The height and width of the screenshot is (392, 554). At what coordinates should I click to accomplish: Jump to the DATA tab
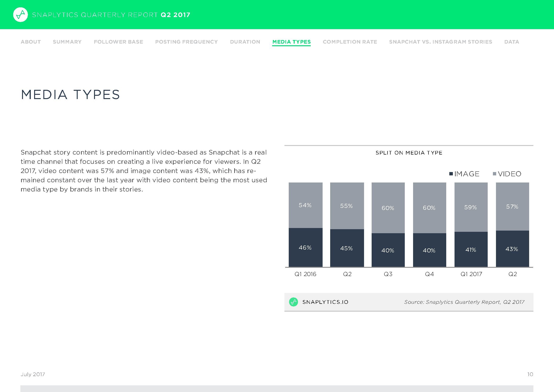tap(512, 42)
